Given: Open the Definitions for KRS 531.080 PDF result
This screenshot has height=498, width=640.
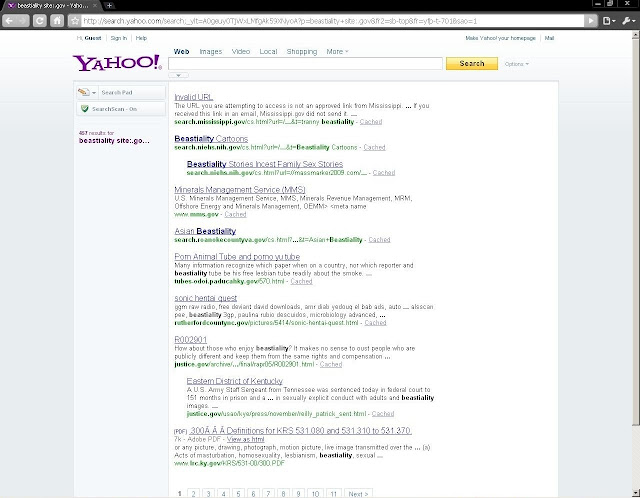Looking at the screenshot, I should point(301,430).
